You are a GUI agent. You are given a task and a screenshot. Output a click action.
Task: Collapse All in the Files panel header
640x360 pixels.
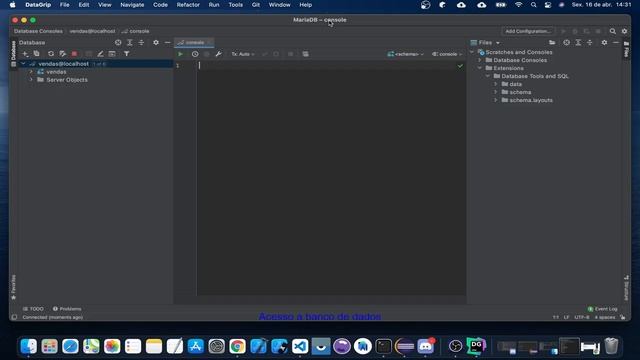click(589, 42)
